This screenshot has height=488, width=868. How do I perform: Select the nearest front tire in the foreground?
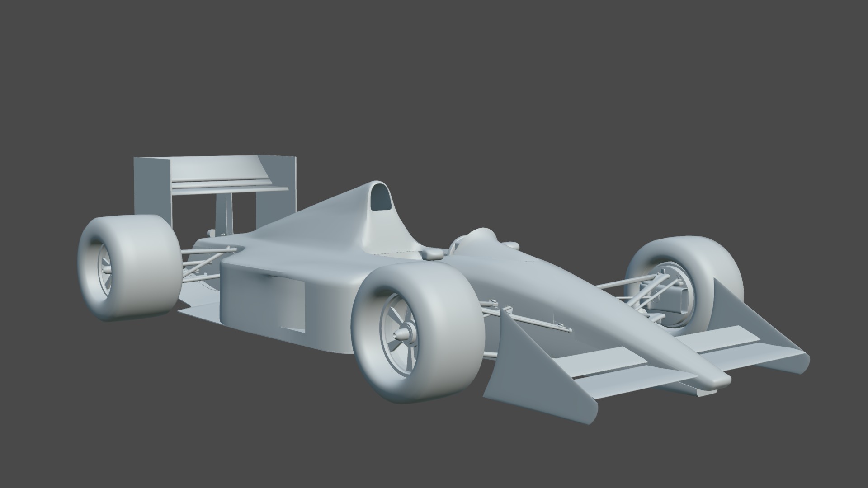click(418, 333)
